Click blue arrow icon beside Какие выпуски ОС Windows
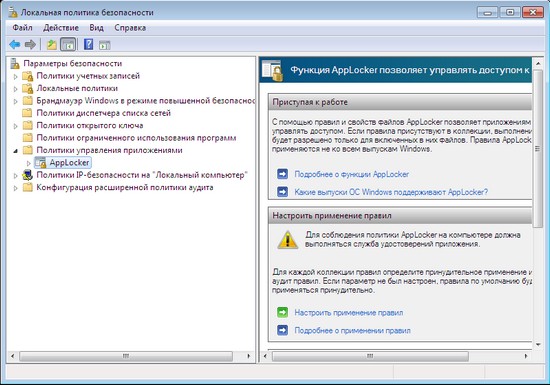Screen dimensions: 550x385 click(x=282, y=192)
